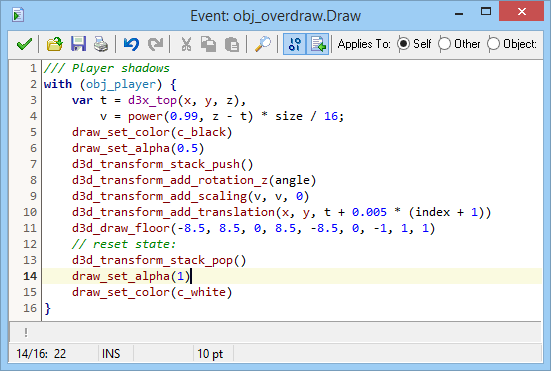Toggle the auto-indent document icon

point(318,44)
